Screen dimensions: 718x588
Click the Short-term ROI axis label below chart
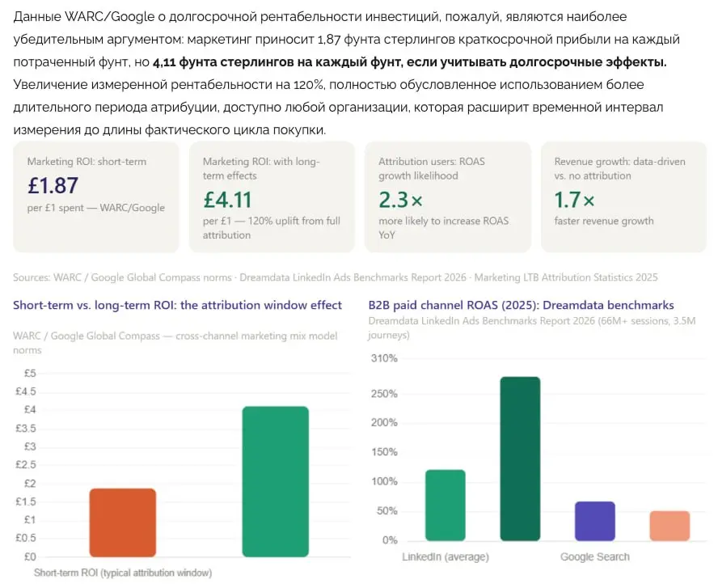[123, 573]
